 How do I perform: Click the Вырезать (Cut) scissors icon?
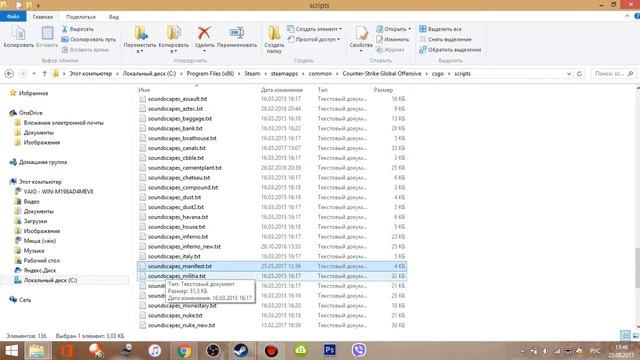point(64,29)
